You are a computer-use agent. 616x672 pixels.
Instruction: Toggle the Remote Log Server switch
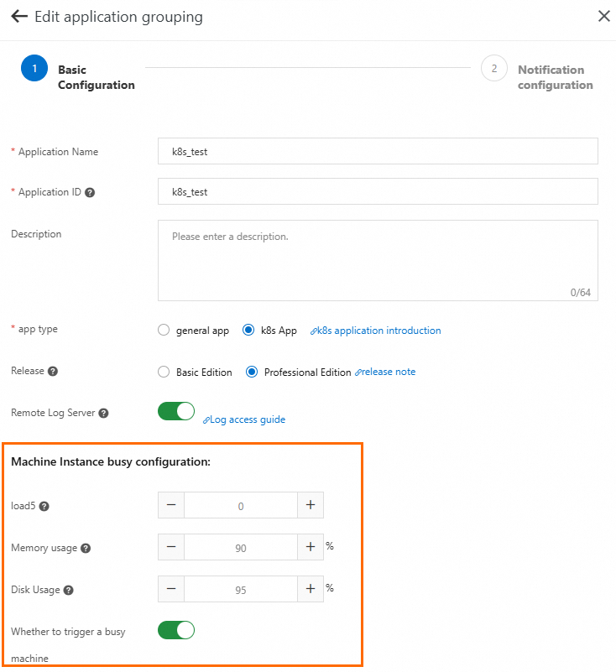176,411
